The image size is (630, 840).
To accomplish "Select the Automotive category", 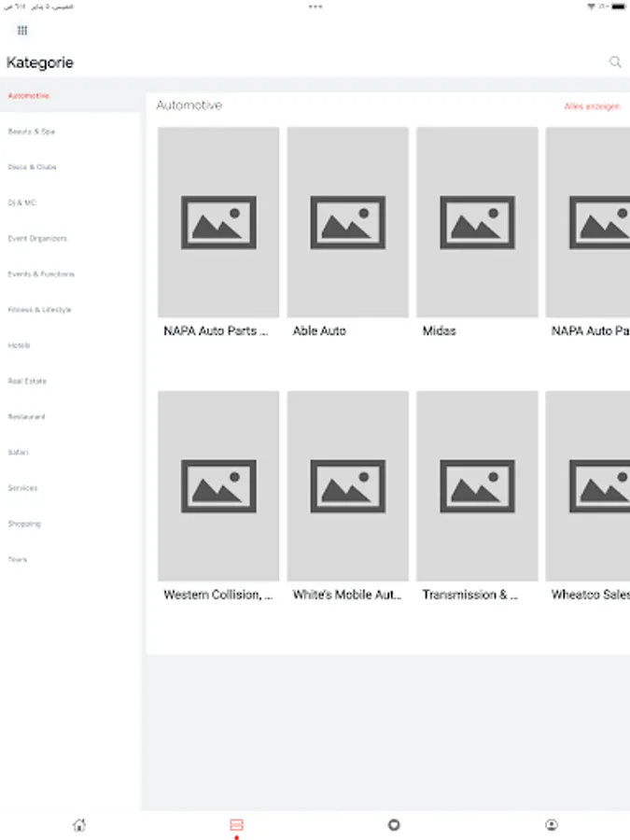I will pos(70,95).
